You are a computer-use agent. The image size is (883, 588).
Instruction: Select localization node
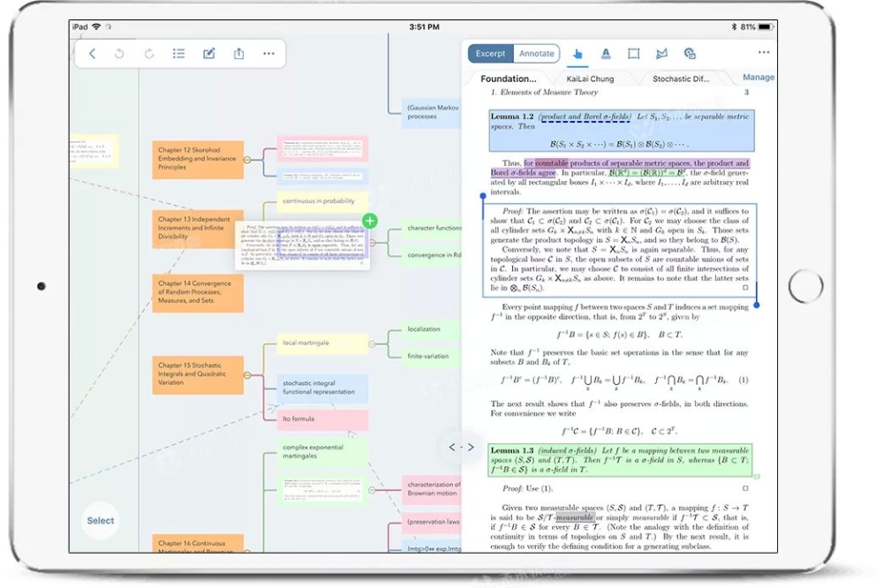432,329
